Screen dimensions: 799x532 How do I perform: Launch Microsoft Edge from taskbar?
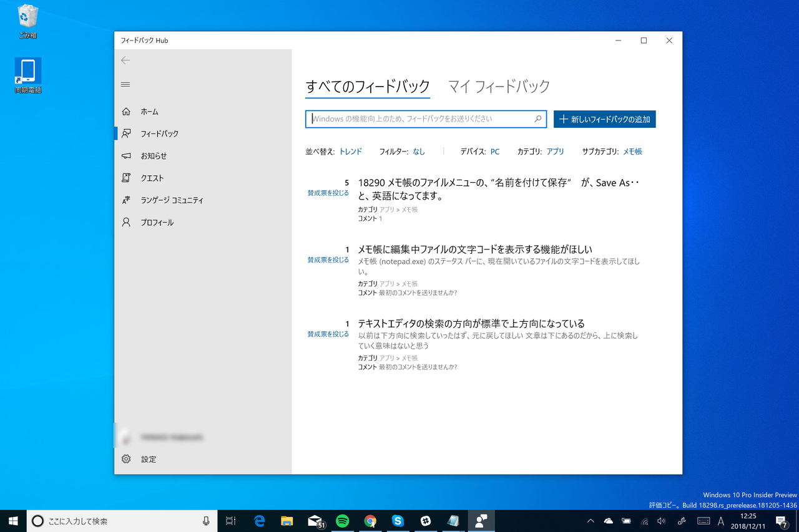coord(259,521)
